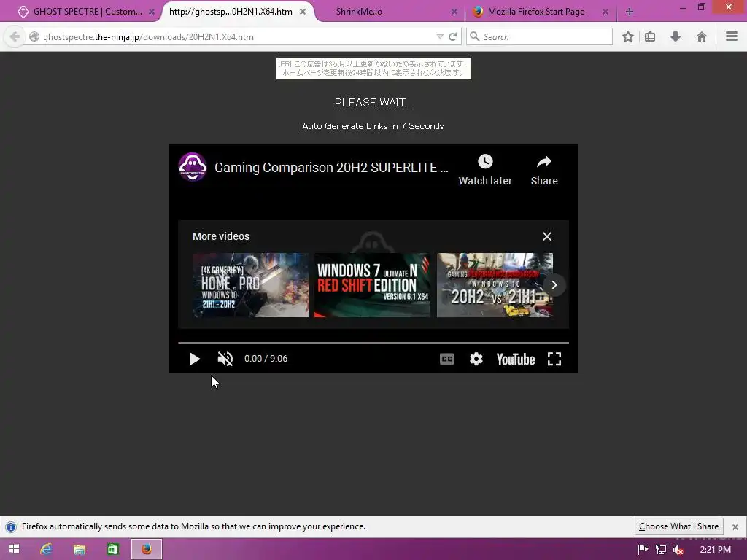Open the video on YouTube logo
This screenshot has width=747, height=560.
pyautogui.click(x=516, y=359)
